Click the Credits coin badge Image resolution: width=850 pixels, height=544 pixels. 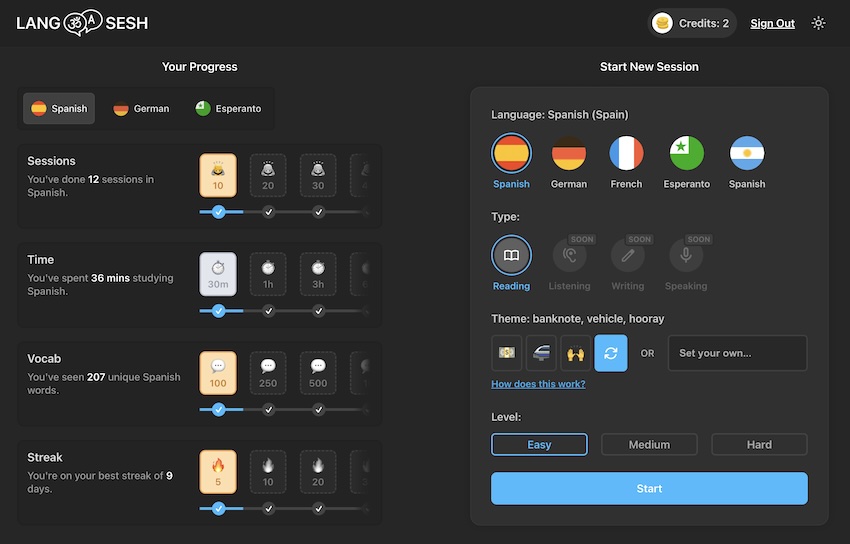(x=691, y=23)
